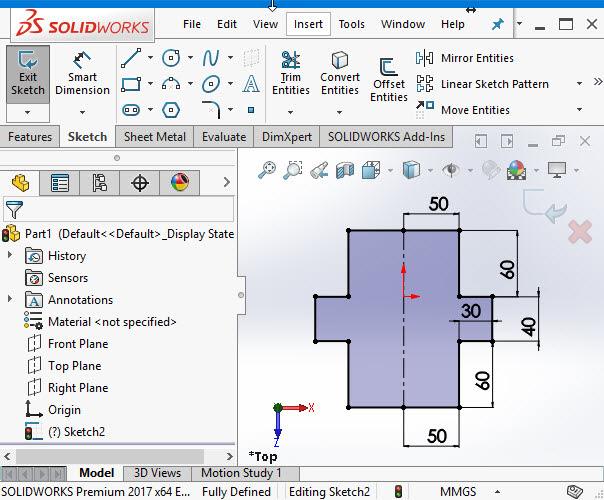Open the Tools menu
604x500 pixels.
click(x=351, y=24)
